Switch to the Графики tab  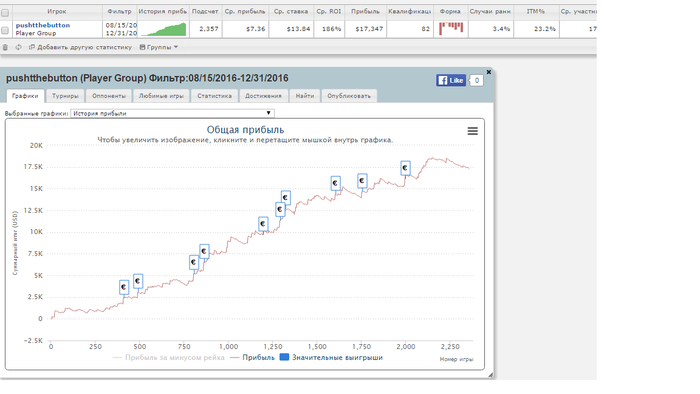25,96
